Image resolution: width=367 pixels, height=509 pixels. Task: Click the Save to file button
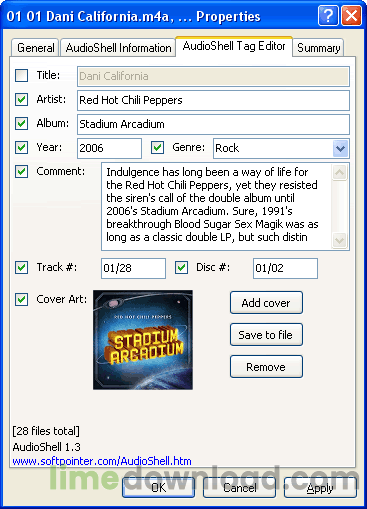point(266,335)
